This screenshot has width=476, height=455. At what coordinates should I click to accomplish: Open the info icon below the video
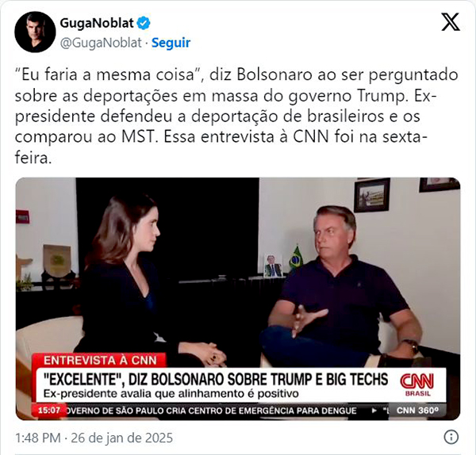[451, 437]
